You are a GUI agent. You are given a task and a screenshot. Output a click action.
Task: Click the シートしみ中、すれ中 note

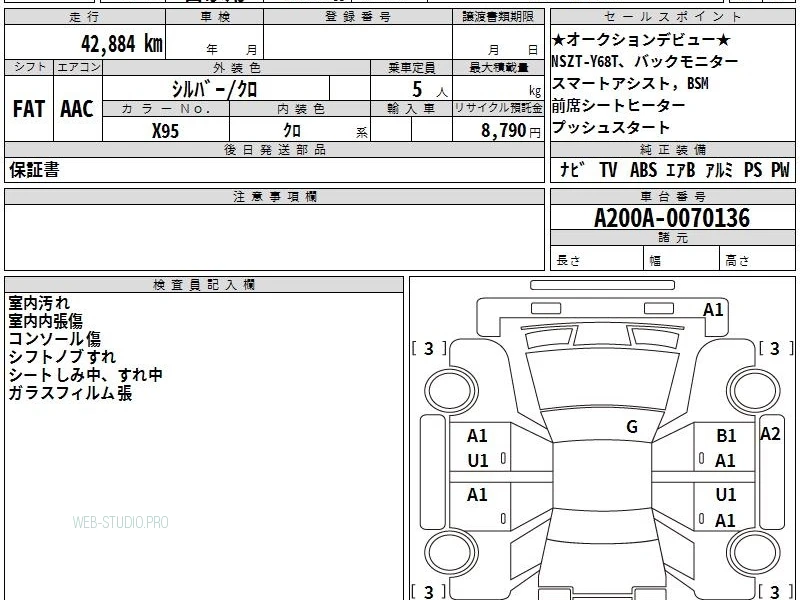[86, 374]
